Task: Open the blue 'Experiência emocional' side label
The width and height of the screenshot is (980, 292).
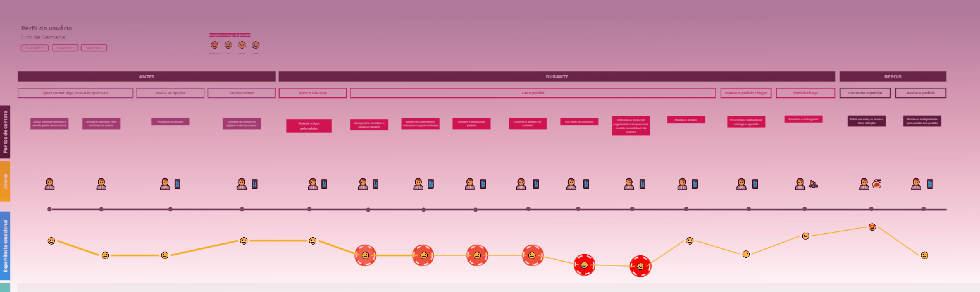Action: click(x=5, y=246)
